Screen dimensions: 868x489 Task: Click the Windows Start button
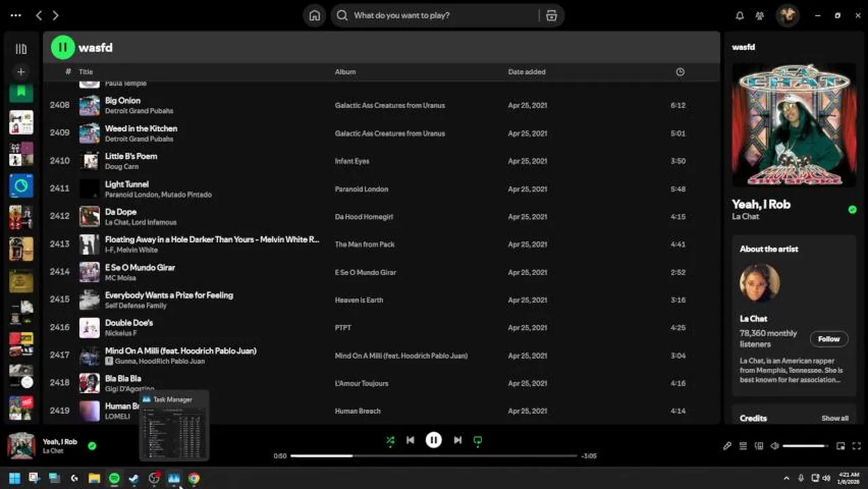14,478
